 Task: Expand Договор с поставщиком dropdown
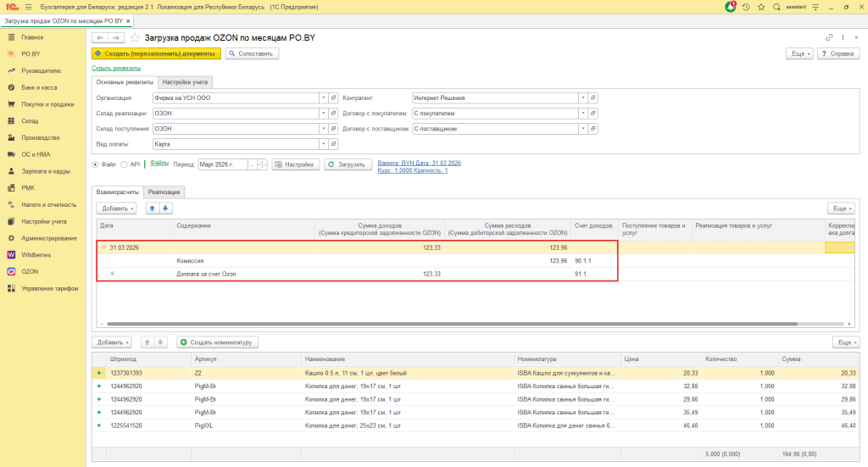(583, 129)
